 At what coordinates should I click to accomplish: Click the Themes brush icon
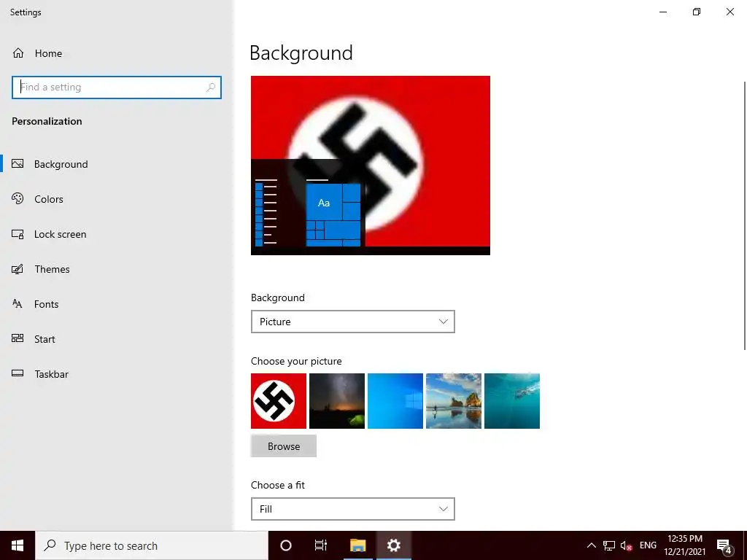coord(18,269)
